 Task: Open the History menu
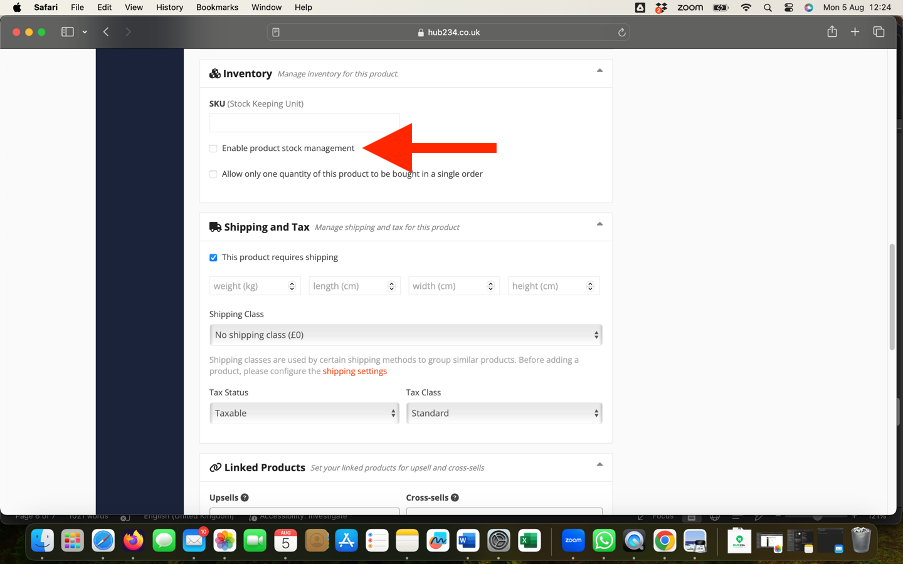(169, 7)
